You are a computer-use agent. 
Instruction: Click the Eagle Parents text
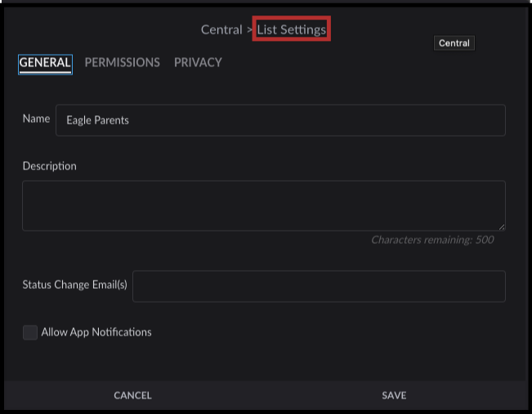(97, 120)
